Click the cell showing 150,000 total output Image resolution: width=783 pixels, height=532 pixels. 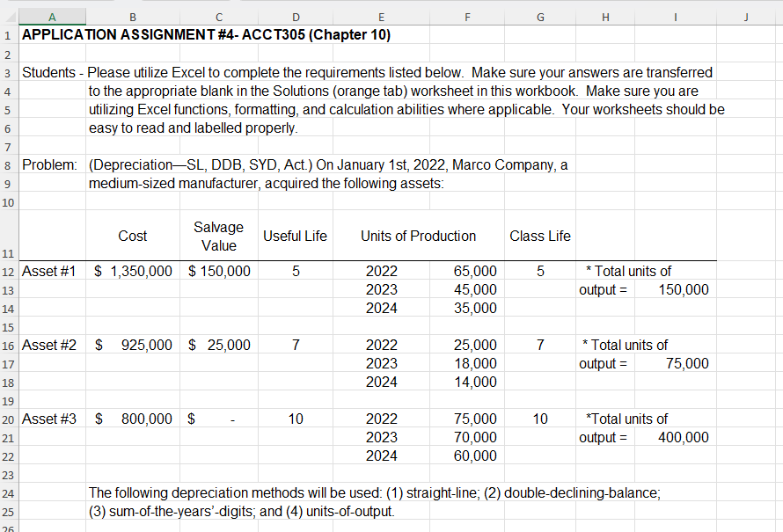coord(675,289)
